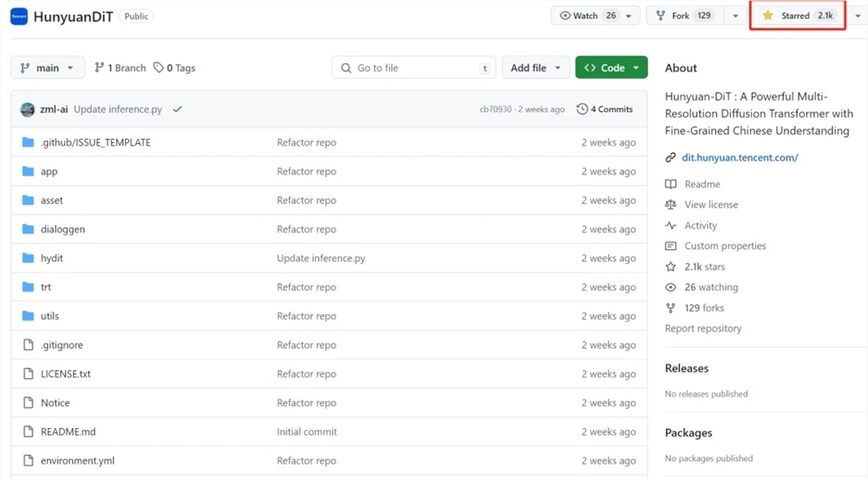Click the app folder icon
The height and width of the screenshot is (480, 868).
click(28, 171)
